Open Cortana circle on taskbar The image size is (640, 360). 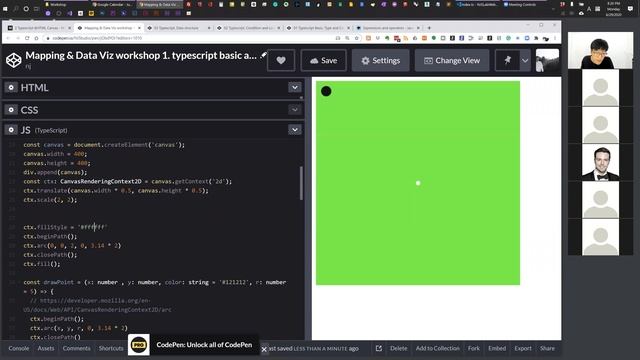point(26,8)
